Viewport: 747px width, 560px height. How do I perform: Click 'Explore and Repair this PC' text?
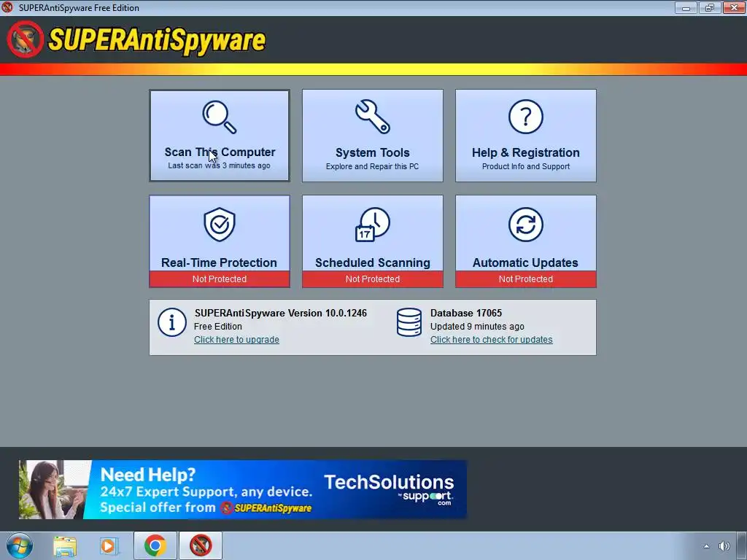373,166
